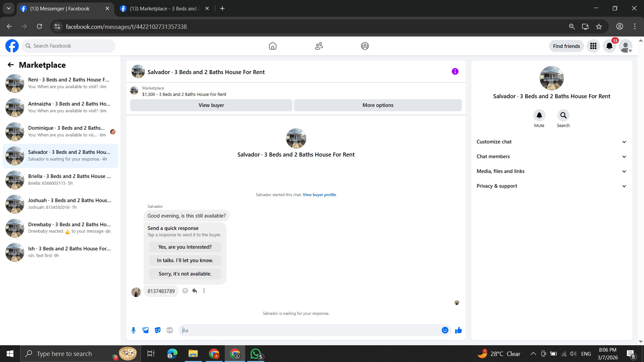Open Ish conversation in chat list
This screenshot has height=362, width=644.
click(x=60, y=252)
